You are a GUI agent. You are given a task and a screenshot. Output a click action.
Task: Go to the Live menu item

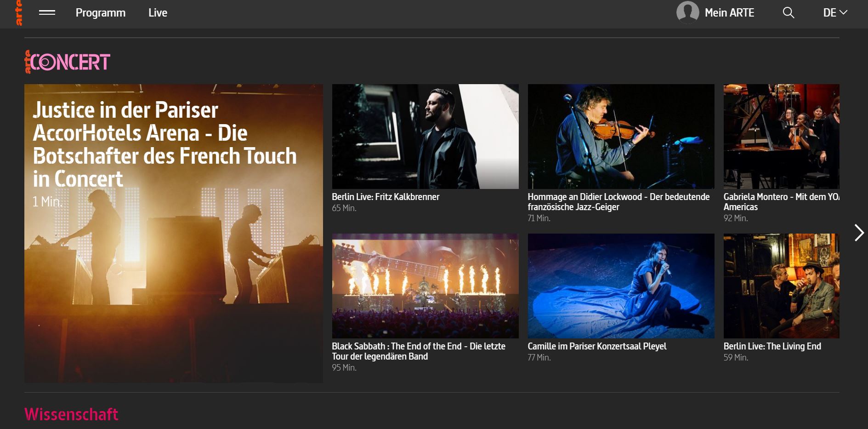coord(158,13)
